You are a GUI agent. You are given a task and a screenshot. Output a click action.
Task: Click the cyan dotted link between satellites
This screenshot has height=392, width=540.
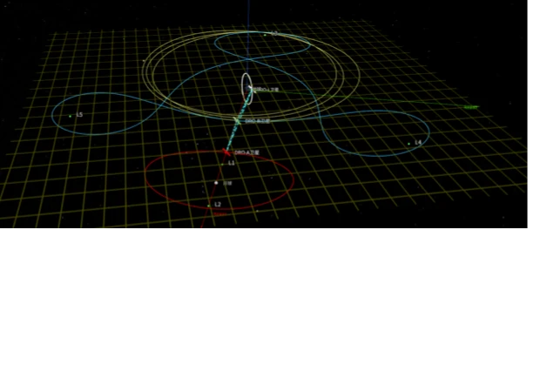click(x=233, y=136)
